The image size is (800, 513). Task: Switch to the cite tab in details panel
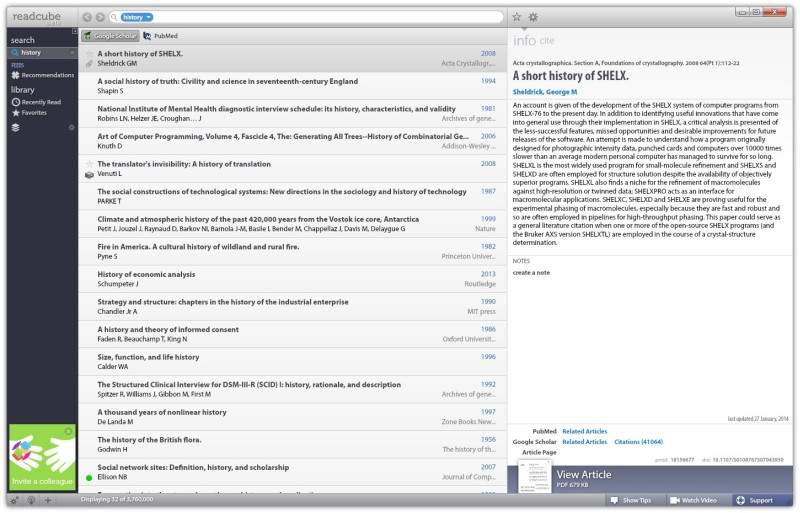(x=546, y=40)
